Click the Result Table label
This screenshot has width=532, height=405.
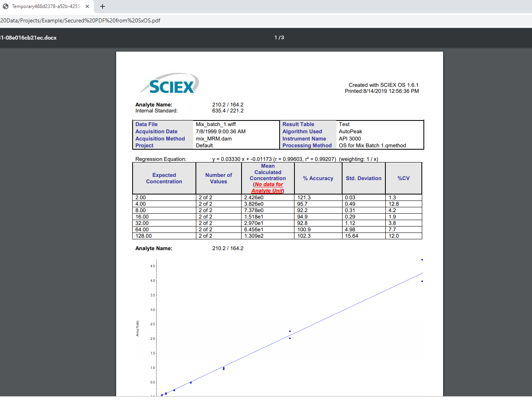(298, 124)
